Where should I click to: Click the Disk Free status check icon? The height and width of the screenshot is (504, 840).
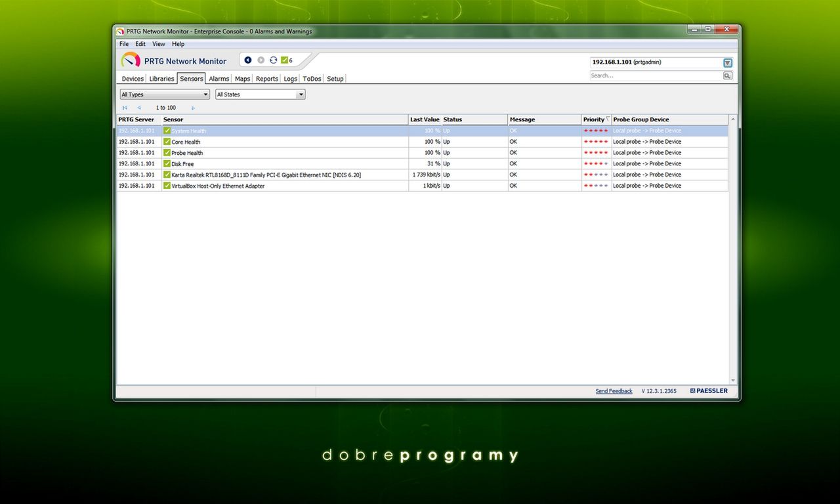(x=167, y=164)
